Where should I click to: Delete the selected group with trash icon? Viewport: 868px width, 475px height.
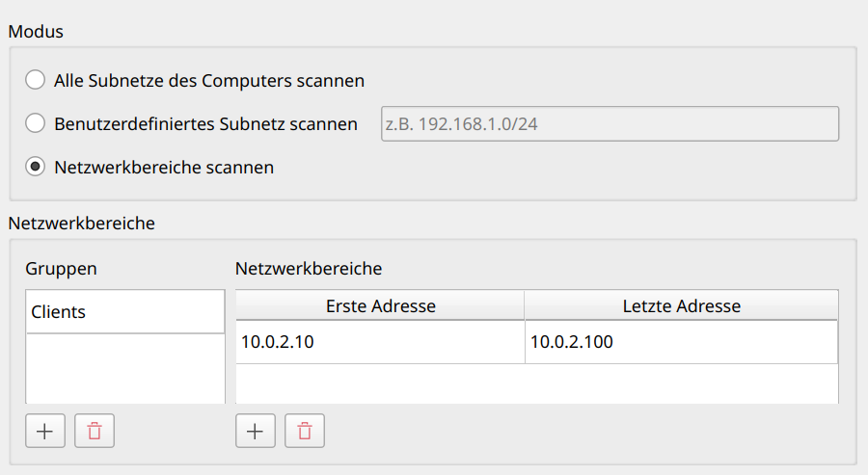(x=95, y=431)
